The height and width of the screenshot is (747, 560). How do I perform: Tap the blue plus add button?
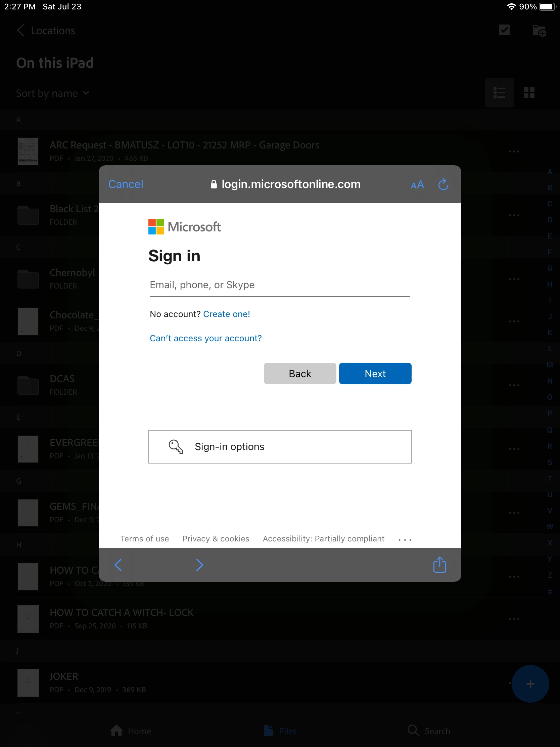530,684
